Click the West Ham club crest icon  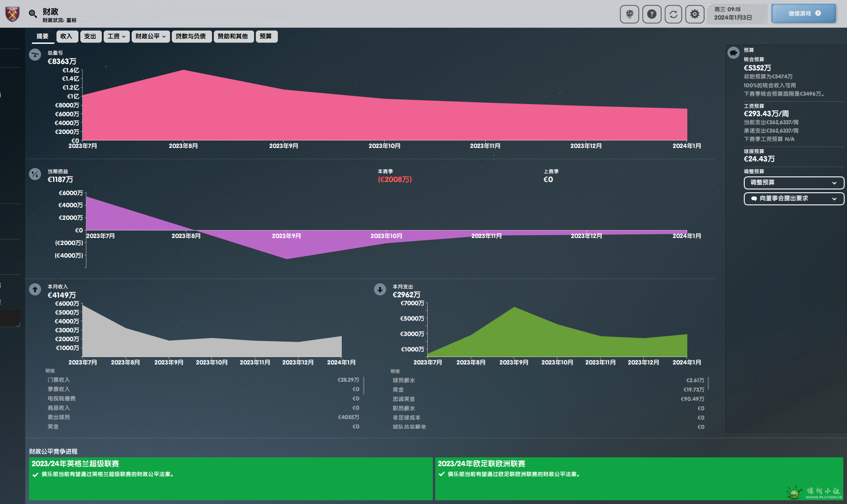pos(13,14)
